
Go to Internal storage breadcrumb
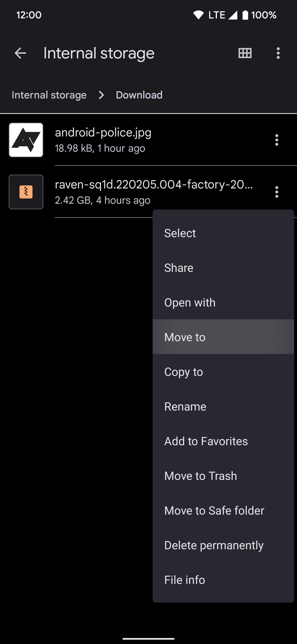(49, 95)
